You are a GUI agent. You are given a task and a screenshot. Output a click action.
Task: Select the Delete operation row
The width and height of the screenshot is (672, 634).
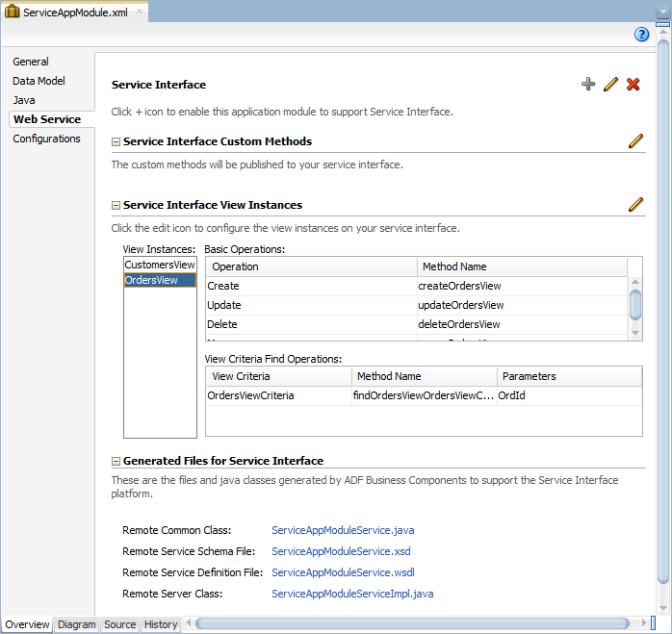(417, 324)
